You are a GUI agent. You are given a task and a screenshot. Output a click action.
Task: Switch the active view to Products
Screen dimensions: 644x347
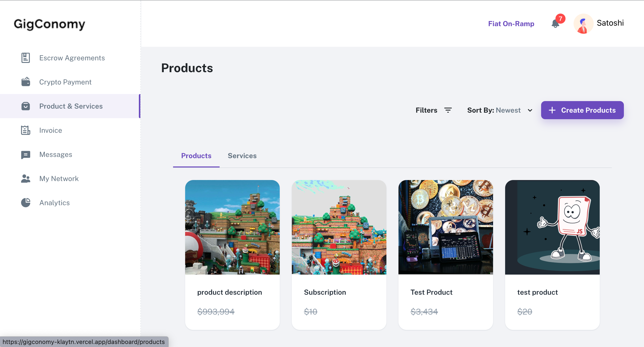[x=196, y=156]
